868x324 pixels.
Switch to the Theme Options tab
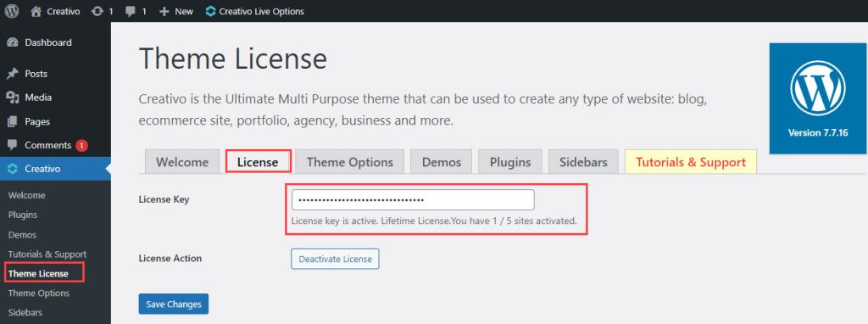[350, 162]
